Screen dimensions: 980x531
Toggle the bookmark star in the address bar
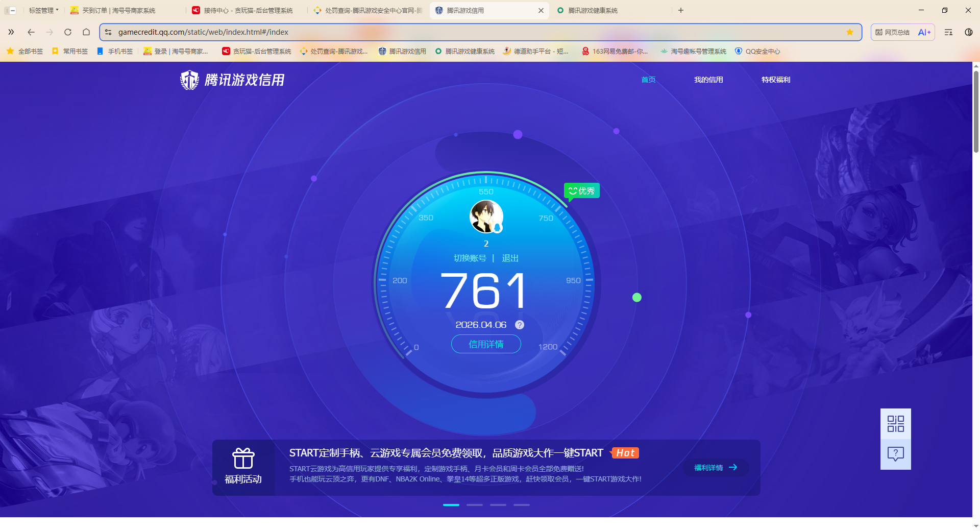click(849, 32)
